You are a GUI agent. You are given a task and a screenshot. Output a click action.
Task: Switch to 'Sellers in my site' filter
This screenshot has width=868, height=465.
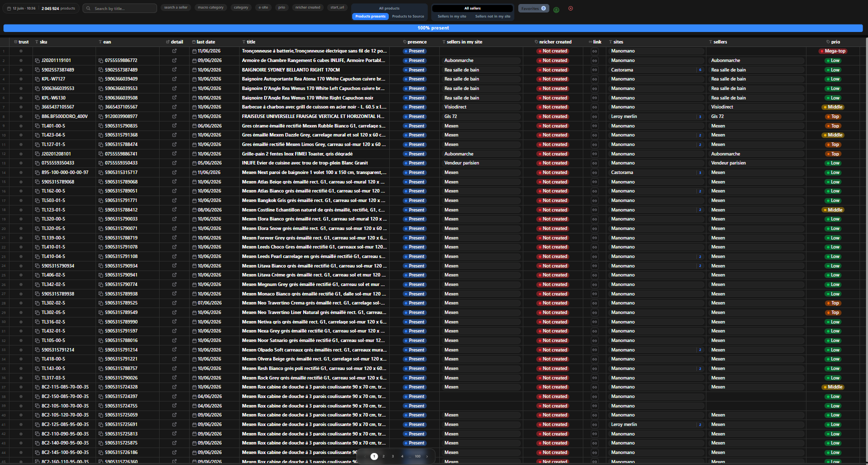pyautogui.click(x=452, y=16)
